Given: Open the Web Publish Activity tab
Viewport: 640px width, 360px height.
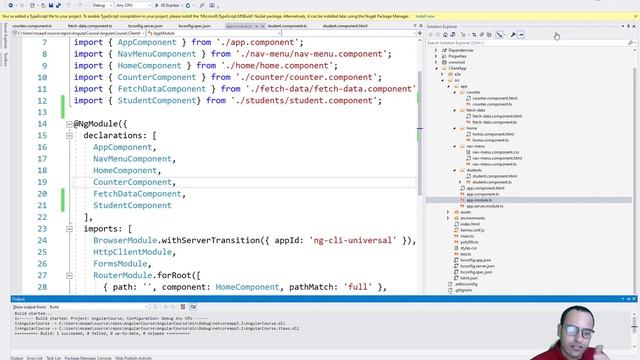Looking at the screenshot, I should point(133,358).
